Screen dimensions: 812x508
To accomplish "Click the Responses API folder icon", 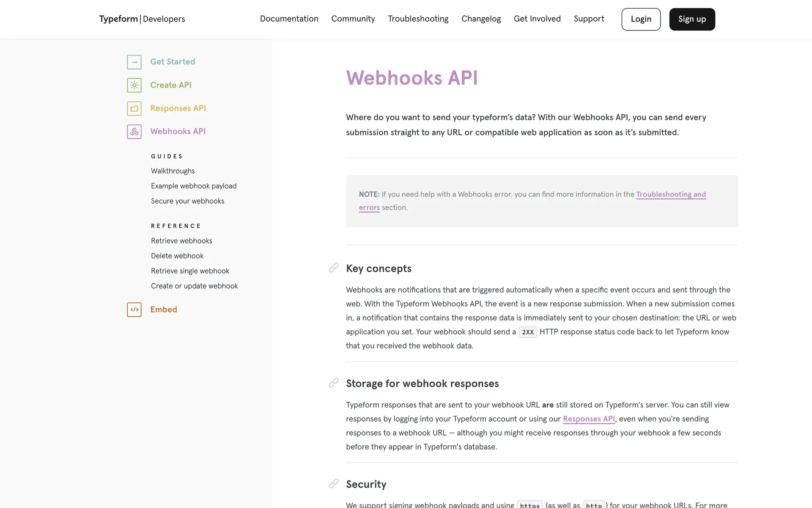I will 134,109.
